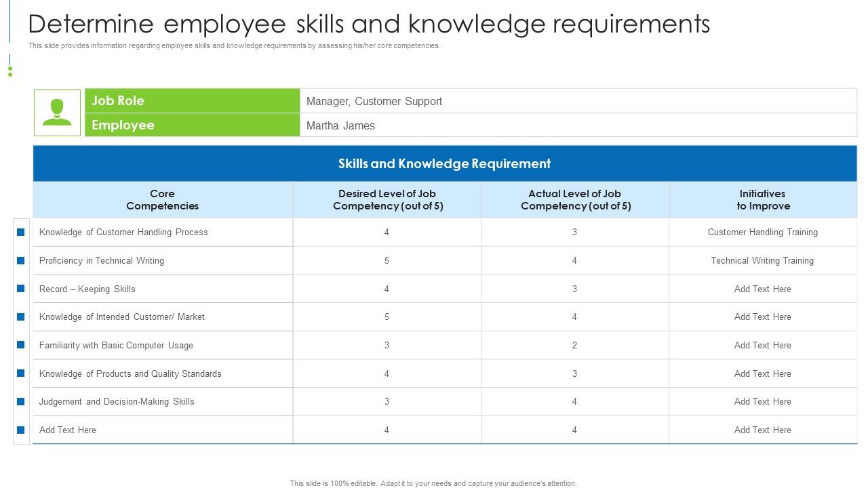The image size is (868, 488).
Task: Click blue bullet beside Familiarity with Basic Computer Usage
Action: coord(21,345)
